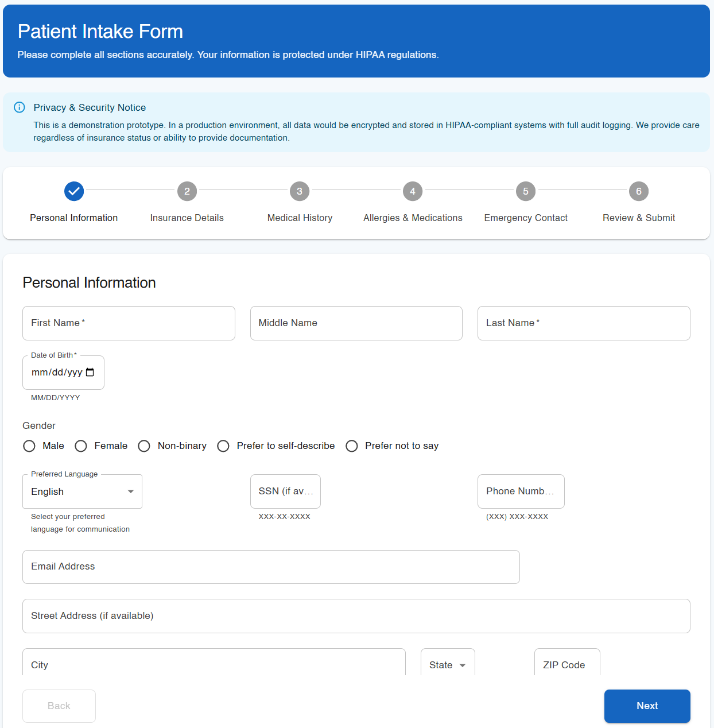The image size is (714, 728).
Task: Select the Non-binary gender option
Action: pyautogui.click(x=144, y=446)
